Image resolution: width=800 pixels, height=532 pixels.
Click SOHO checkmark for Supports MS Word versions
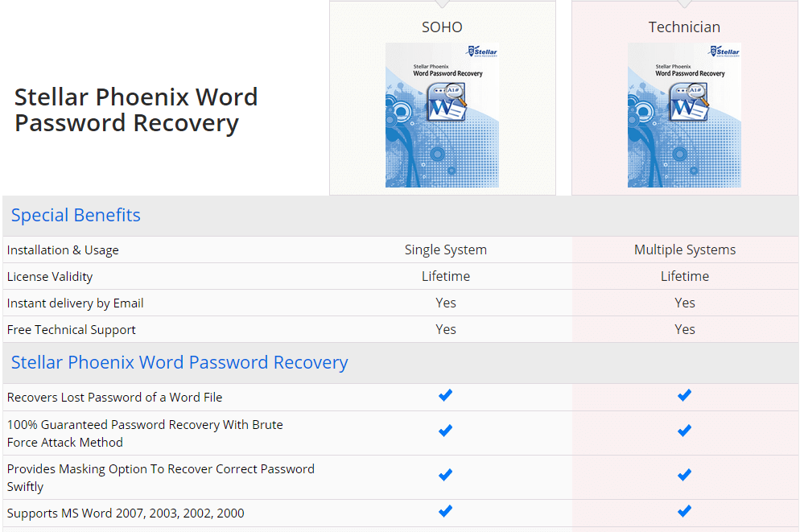[445, 511]
